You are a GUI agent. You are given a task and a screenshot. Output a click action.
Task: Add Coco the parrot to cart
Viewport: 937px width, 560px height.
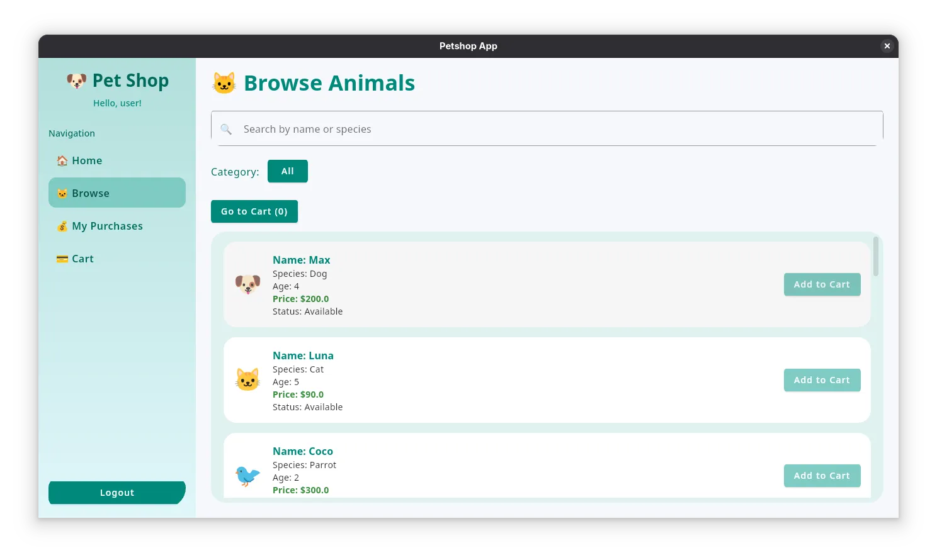(x=822, y=476)
